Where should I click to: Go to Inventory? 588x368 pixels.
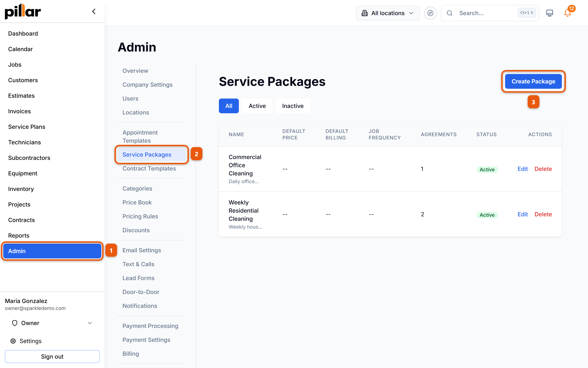pos(52,189)
